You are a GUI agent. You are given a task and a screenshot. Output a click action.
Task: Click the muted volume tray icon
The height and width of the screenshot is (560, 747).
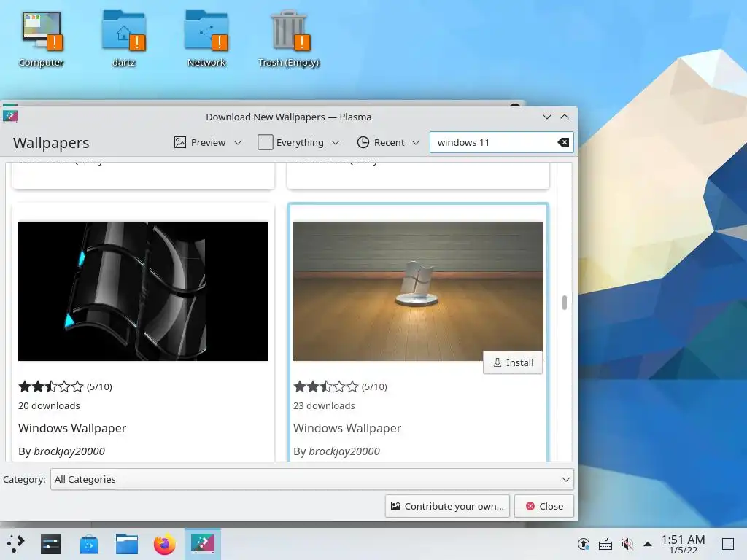(627, 544)
